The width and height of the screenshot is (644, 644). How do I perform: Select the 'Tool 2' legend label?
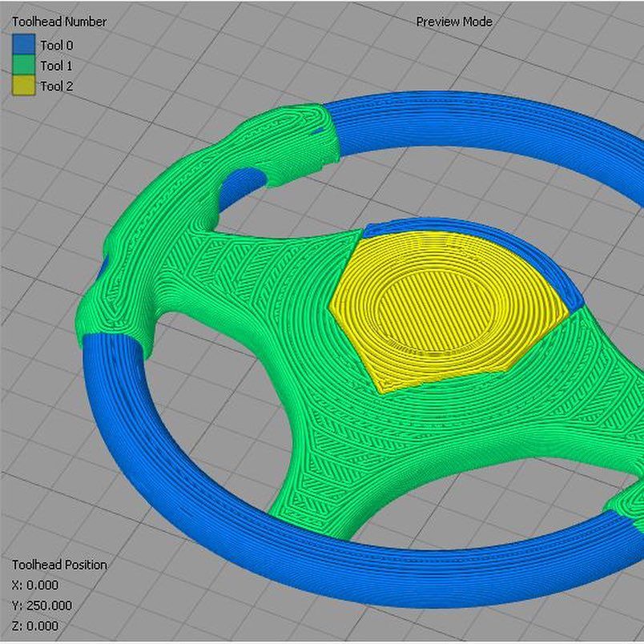[x=57, y=87]
